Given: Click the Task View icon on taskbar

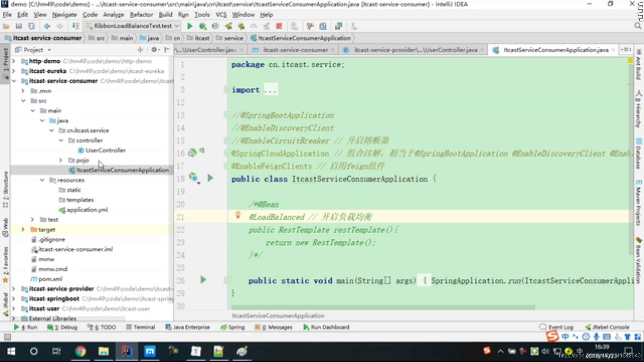Looking at the screenshot, I should click(56, 351).
